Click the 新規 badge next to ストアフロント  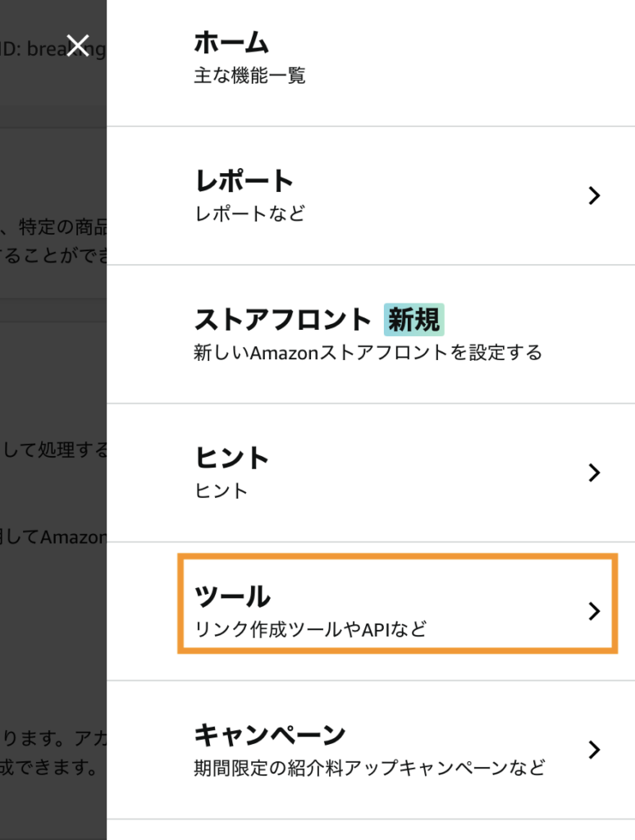[x=413, y=319]
